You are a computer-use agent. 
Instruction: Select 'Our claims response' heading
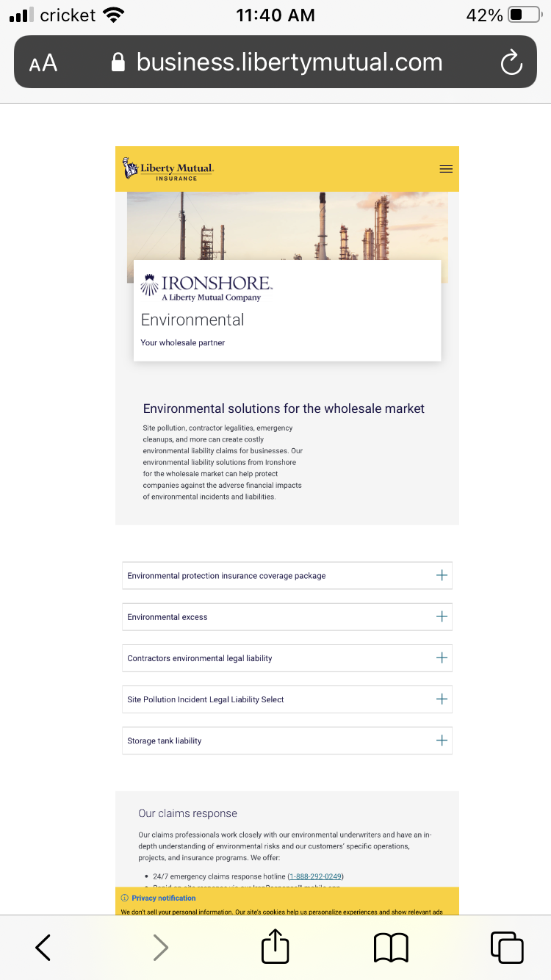point(188,813)
